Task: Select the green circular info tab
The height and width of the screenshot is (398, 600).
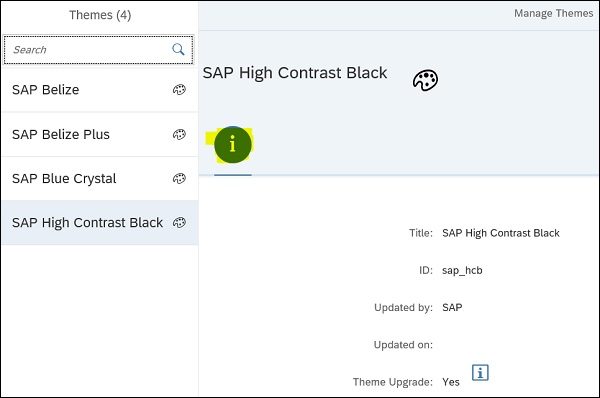Action: coord(233,145)
